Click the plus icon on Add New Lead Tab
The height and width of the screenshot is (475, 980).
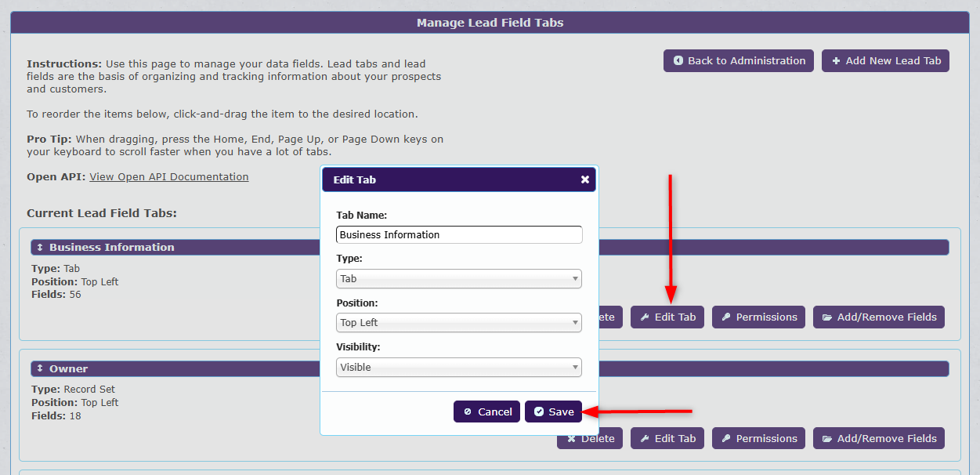click(836, 60)
